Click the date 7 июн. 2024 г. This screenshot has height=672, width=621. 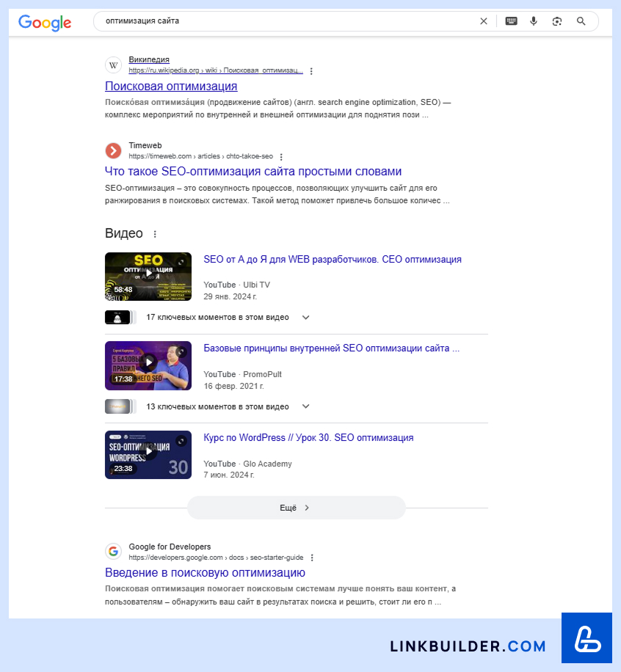pos(229,475)
